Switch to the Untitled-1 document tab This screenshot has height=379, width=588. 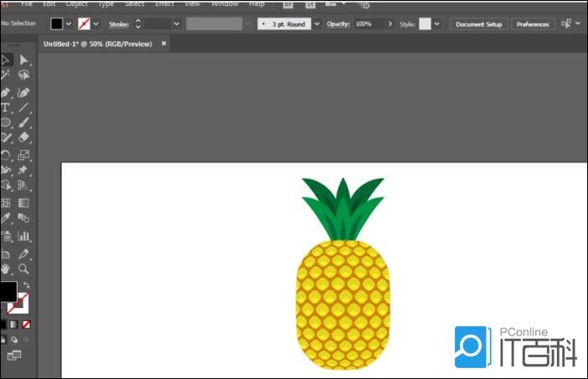97,44
